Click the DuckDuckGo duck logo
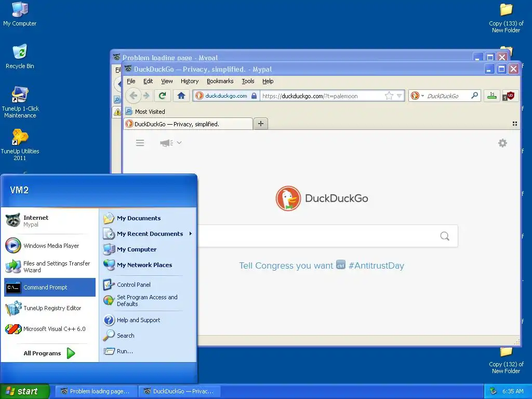 click(x=288, y=198)
